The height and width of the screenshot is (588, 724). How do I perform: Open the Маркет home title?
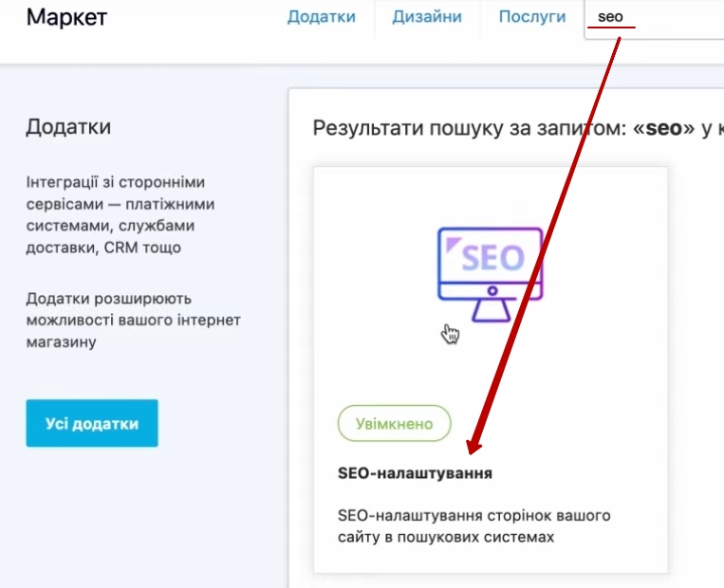click(66, 17)
